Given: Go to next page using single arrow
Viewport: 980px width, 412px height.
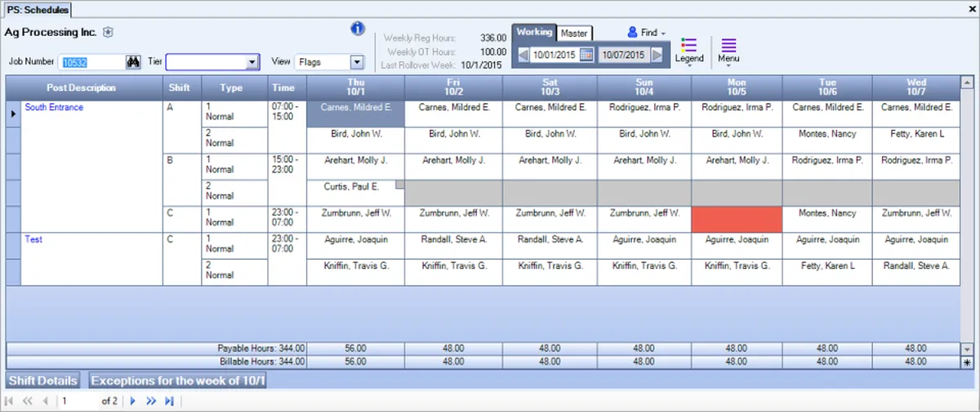Looking at the screenshot, I should 132,401.
